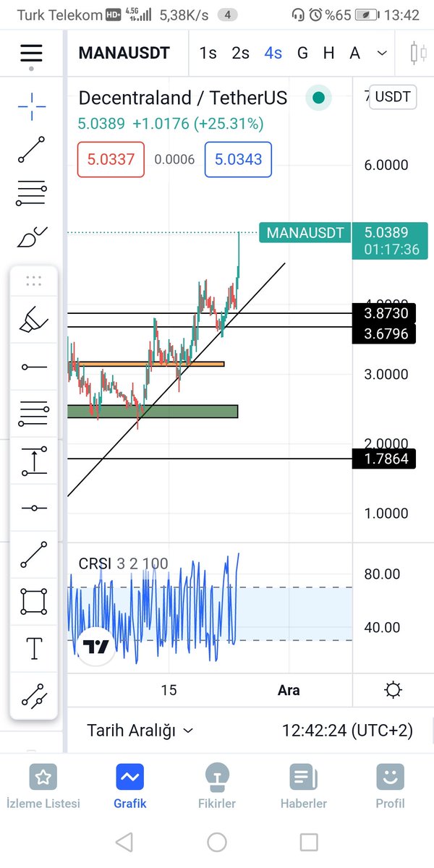Tap the 0.0006 spread value
Viewport: 434px width, 868px height.
(x=174, y=159)
